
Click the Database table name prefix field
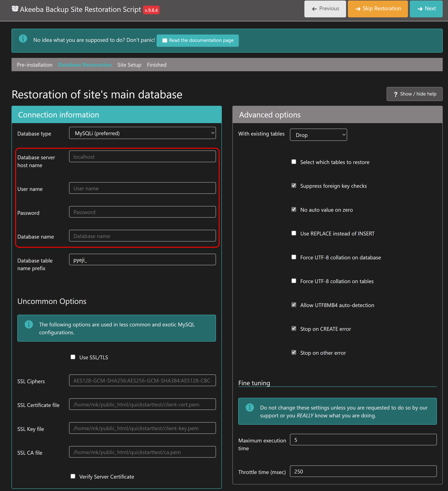pyautogui.click(x=142, y=260)
